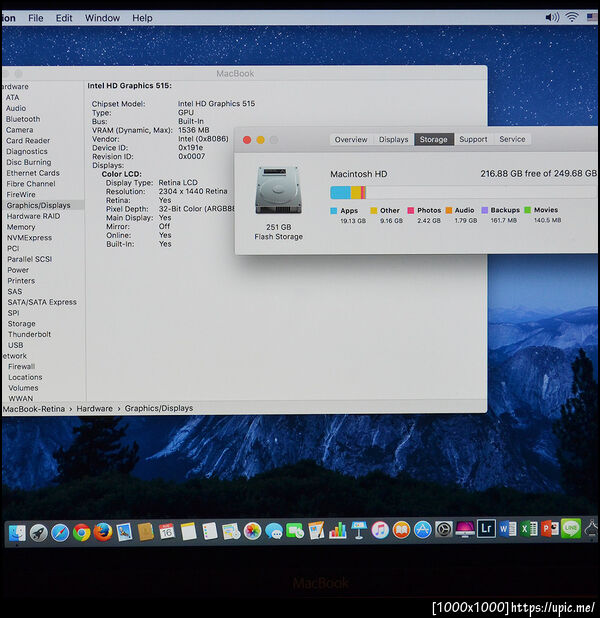Minimize the storage window with yellow button
This screenshot has width=600, height=618.
point(261,140)
